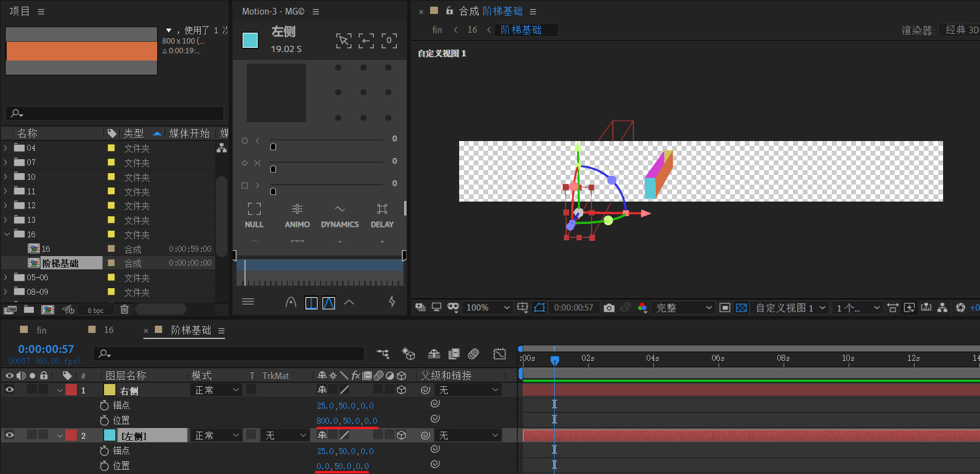The width and height of the screenshot is (980, 474).
Task: Open the channel and color management icon
Action: (642, 308)
